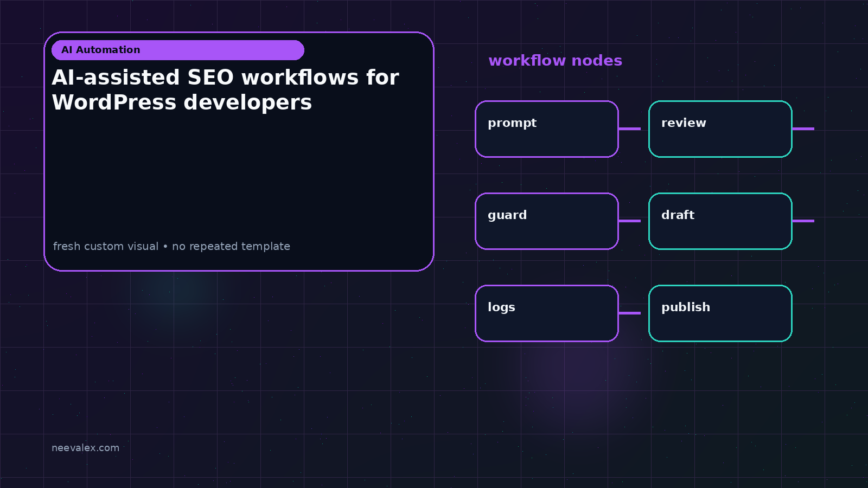Select the prompt workflow node
868x488 pixels.
(547, 129)
